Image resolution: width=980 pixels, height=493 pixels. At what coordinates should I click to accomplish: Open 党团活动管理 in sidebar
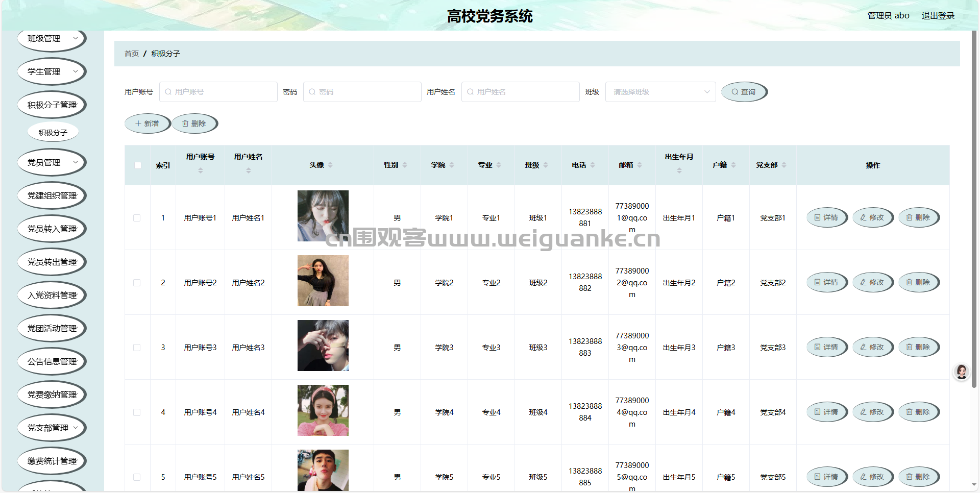[x=52, y=328]
